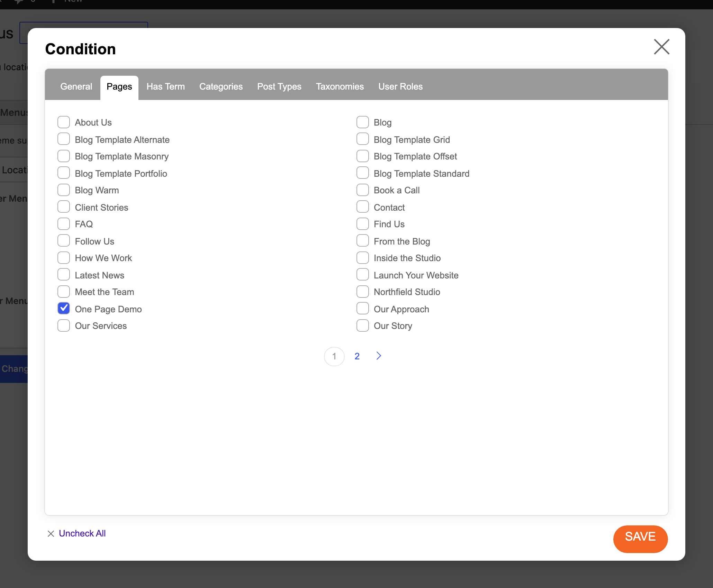Screen dimensions: 713x588
Task: Close the Condition dialog with the X icon
Action: click(661, 47)
